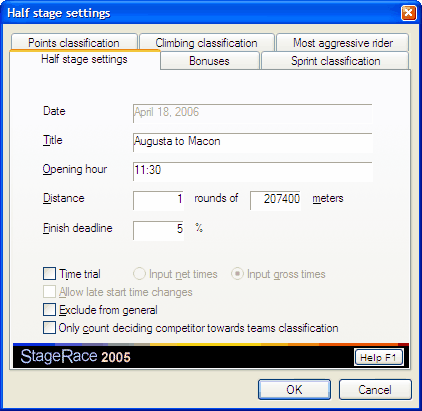Viewport: 422px width, 411px height.
Task: Select the Half stage settings tab
Action: click(85, 59)
